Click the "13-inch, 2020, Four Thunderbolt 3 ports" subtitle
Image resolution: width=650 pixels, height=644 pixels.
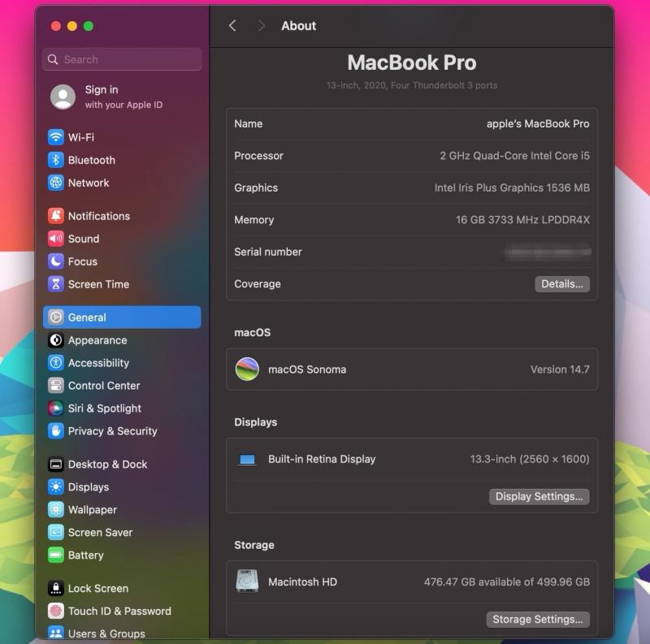(412, 85)
